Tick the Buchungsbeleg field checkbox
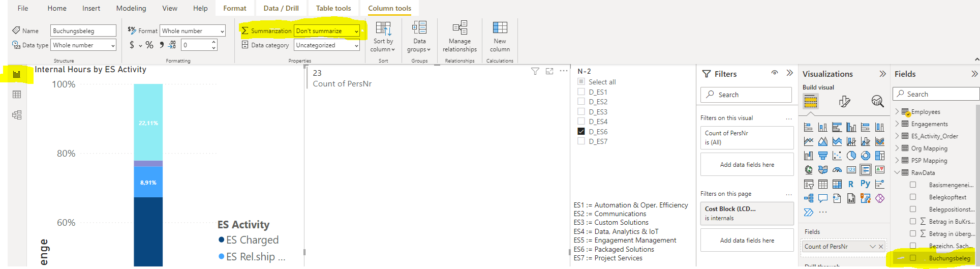 coord(913,258)
